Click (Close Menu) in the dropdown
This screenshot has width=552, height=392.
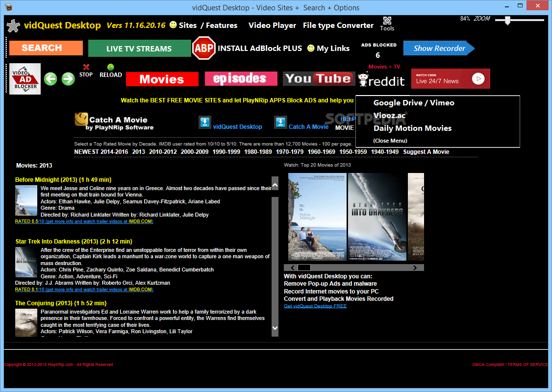pyautogui.click(x=390, y=141)
